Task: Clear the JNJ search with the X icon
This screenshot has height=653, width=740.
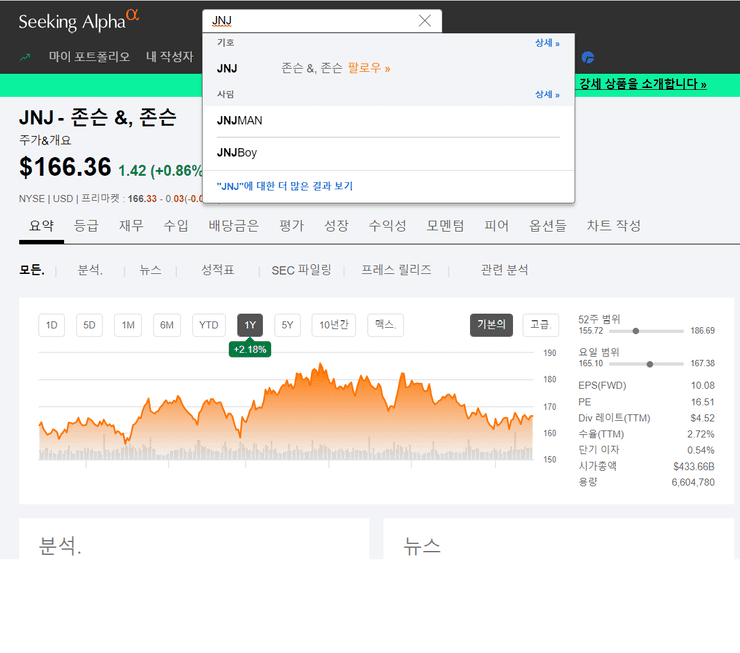Action: pos(425,21)
